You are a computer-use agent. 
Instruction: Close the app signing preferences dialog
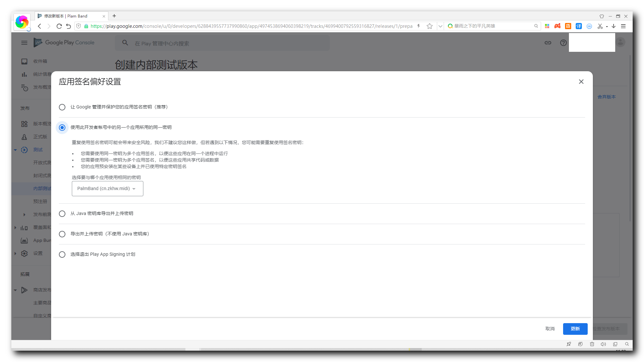pos(581,82)
